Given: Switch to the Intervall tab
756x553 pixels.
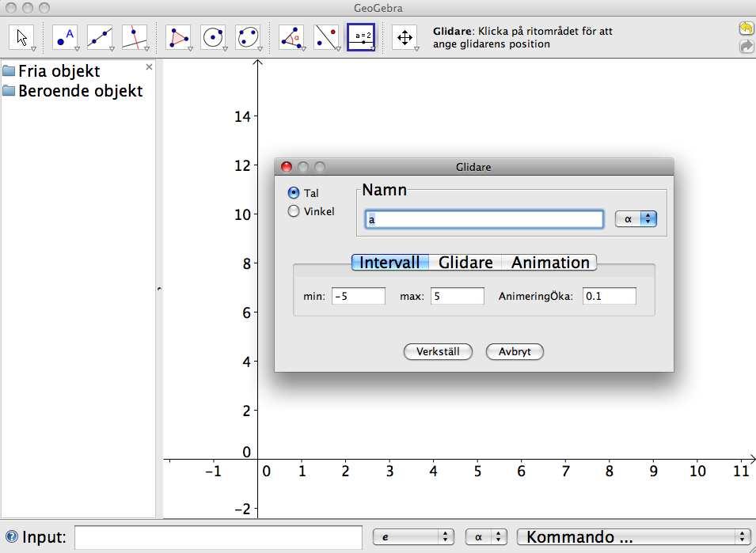Looking at the screenshot, I should [390, 263].
